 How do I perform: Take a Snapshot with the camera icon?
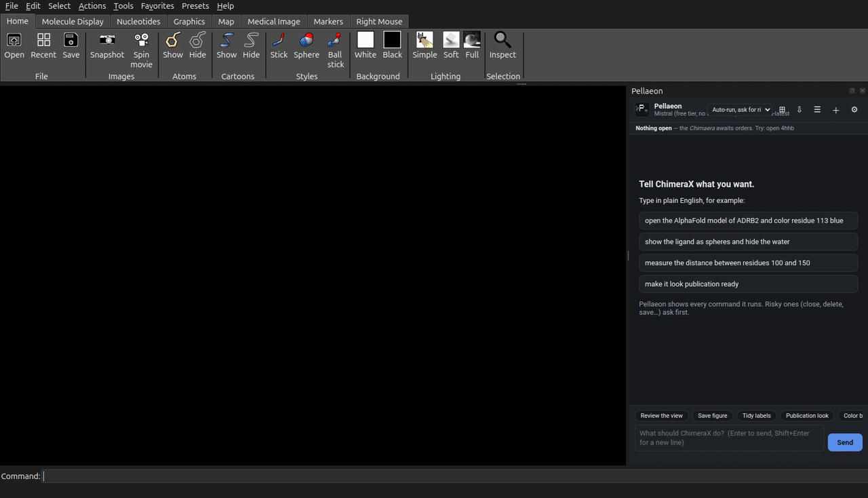pos(107,40)
